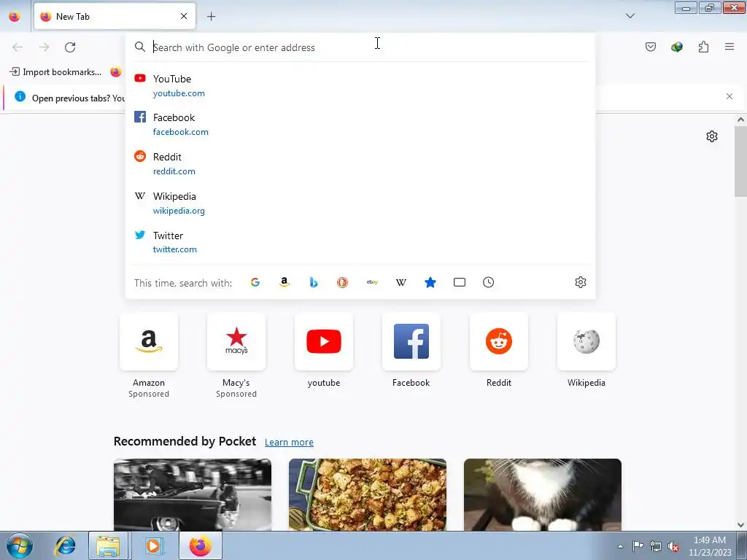Search with Bing one-off icon
Screen dimensions: 747x560
[x=314, y=282]
